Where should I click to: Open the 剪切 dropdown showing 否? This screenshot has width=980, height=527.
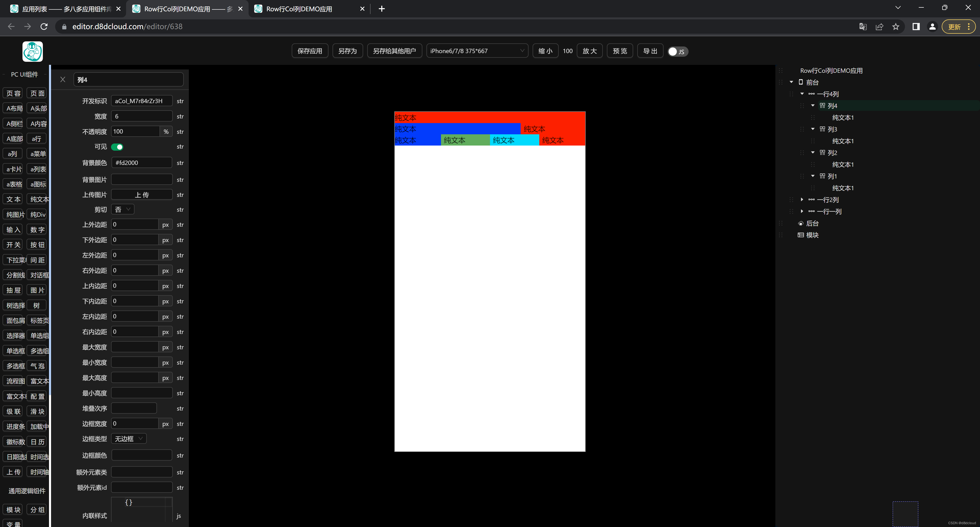point(122,210)
